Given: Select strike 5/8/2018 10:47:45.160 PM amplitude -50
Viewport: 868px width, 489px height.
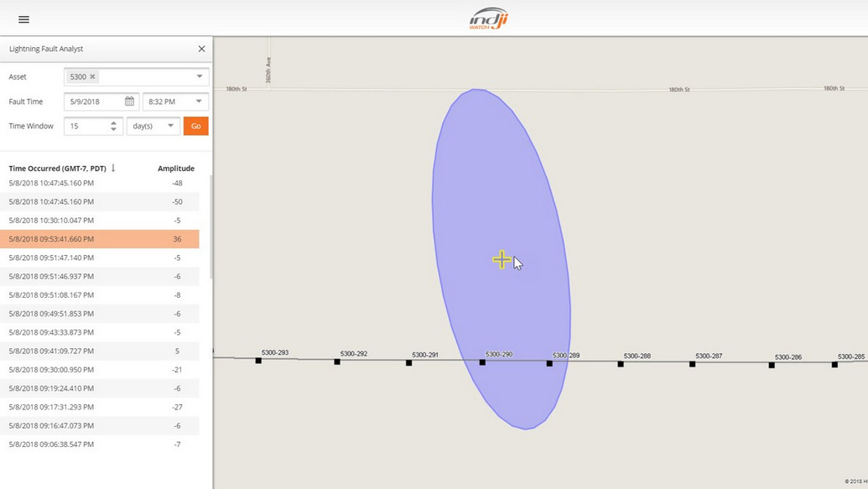Looking at the screenshot, I should coord(100,201).
